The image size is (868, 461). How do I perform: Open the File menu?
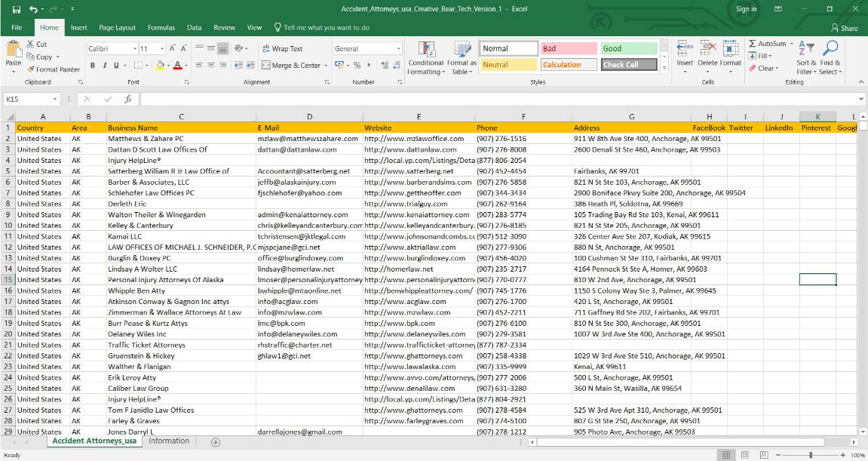17,27
